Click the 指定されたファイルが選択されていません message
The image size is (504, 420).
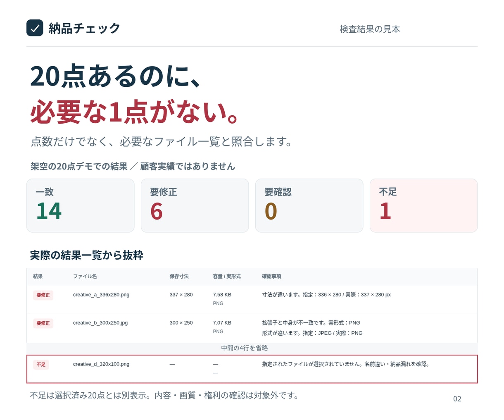click(346, 364)
